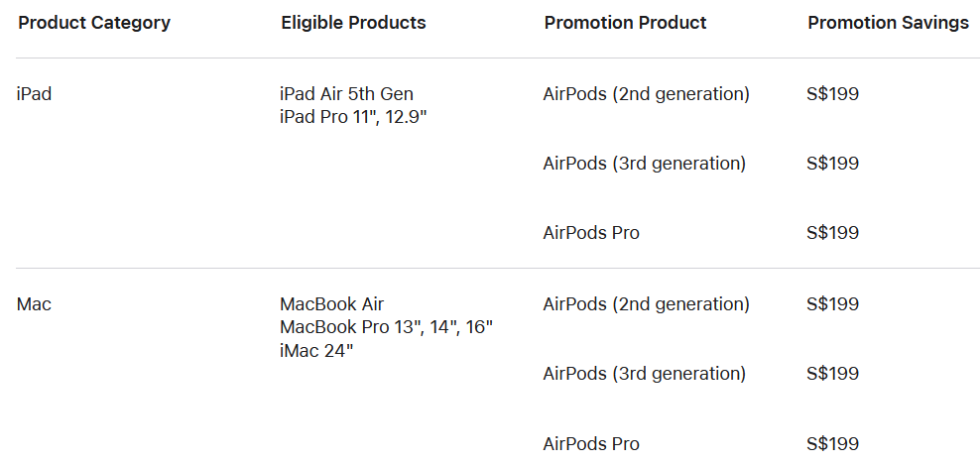
Task: Select the iPad Air 5th Gen text
Action: (346, 94)
